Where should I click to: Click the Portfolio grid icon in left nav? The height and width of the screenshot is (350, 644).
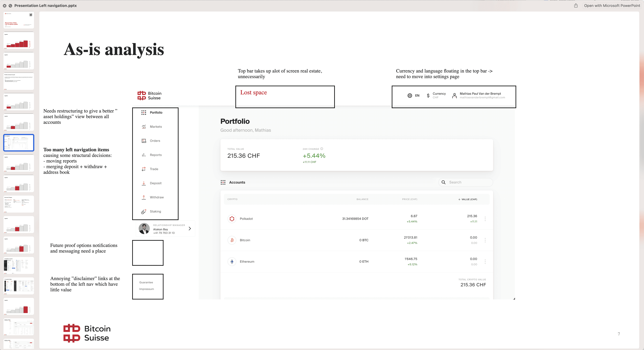coord(144,113)
